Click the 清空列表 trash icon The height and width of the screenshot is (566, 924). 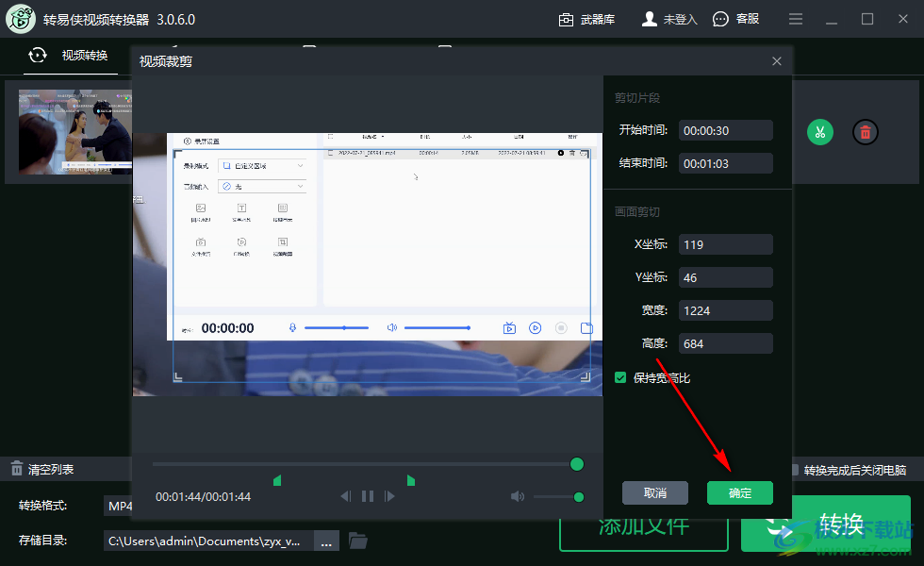[17, 469]
